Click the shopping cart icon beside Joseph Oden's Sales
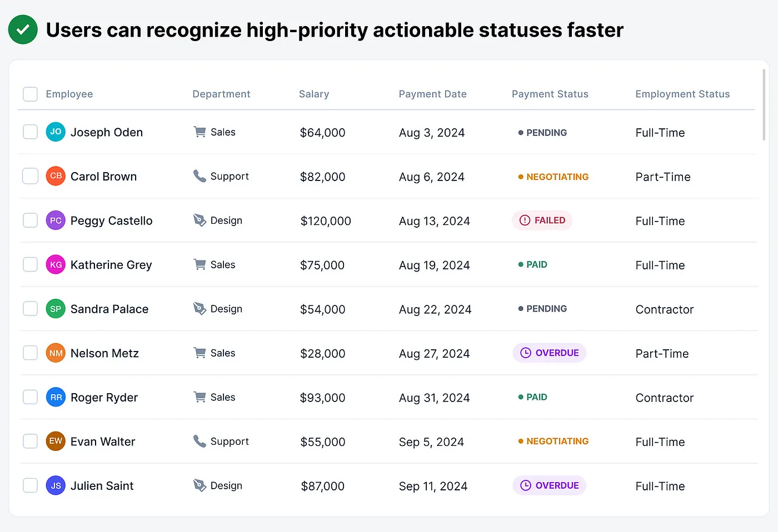Viewport: 778px width, 532px height. point(200,132)
